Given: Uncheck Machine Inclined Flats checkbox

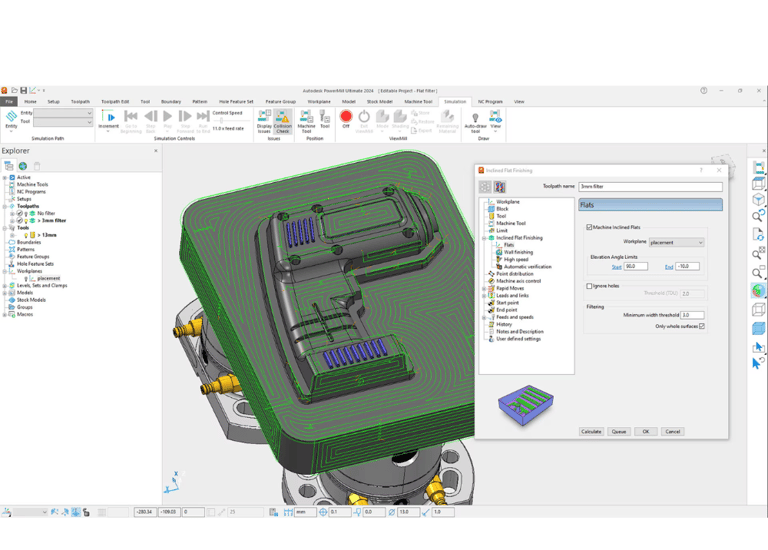Looking at the screenshot, I should tap(589, 227).
